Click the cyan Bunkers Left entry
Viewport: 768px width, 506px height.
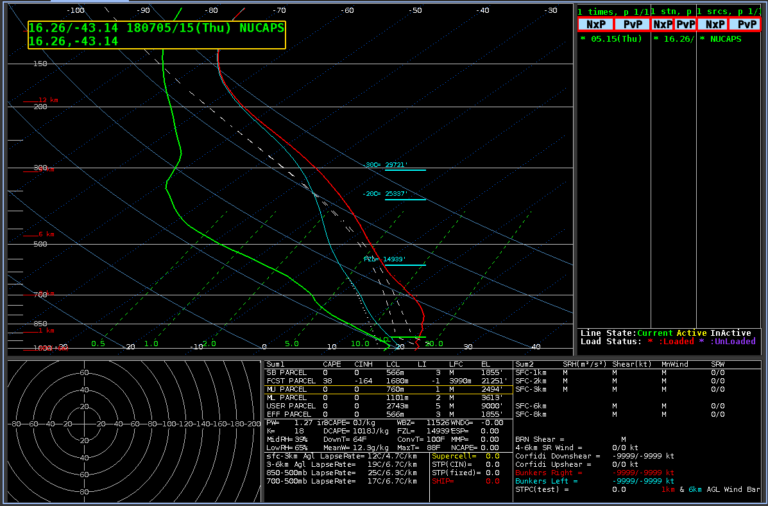coord(595,481)
